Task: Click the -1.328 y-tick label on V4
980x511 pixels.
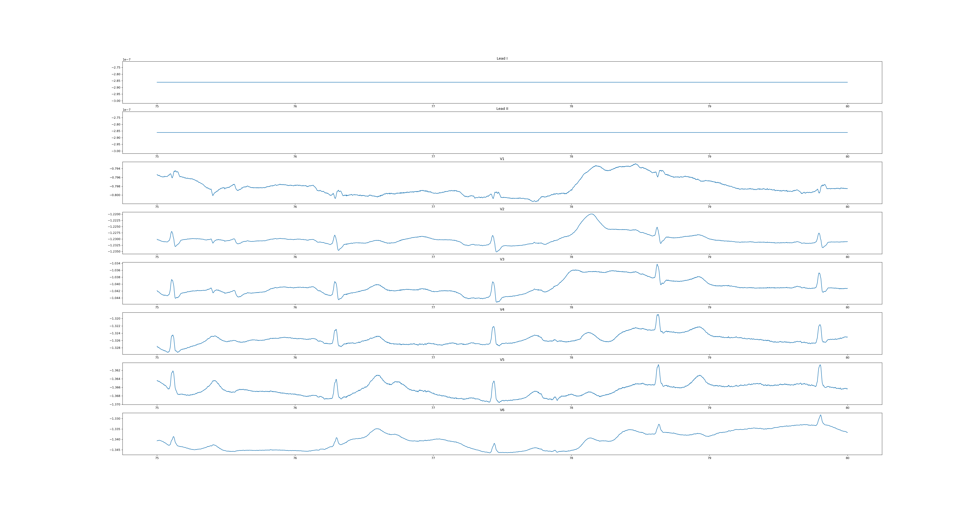Action: pyautogui.click(x=115, y=348)
